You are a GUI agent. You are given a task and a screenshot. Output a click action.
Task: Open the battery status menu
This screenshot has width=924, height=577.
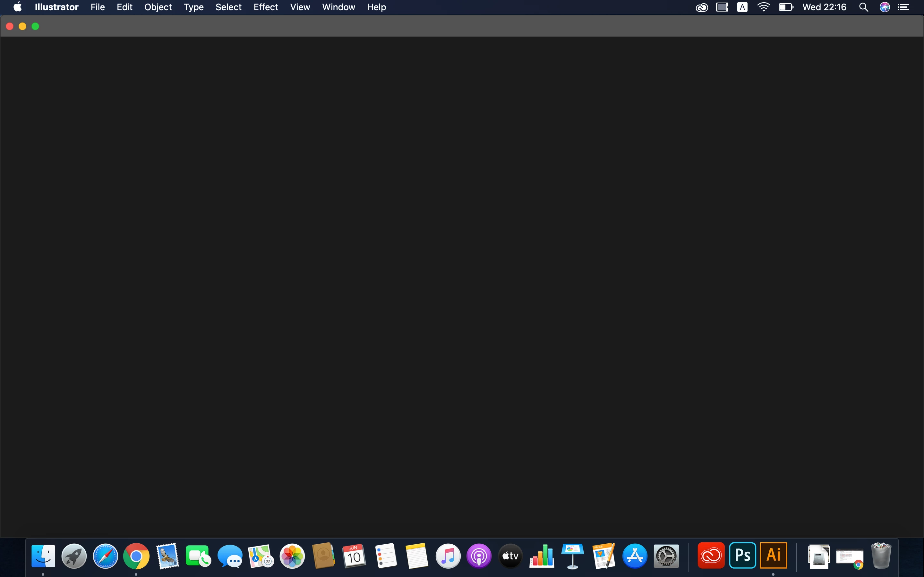pos(786,7)
